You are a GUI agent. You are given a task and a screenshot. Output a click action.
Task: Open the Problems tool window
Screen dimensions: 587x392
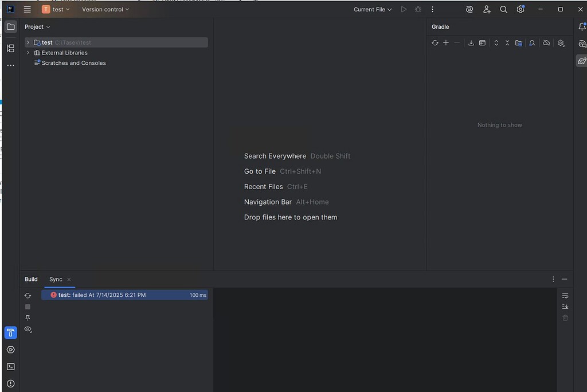point(11,384)
